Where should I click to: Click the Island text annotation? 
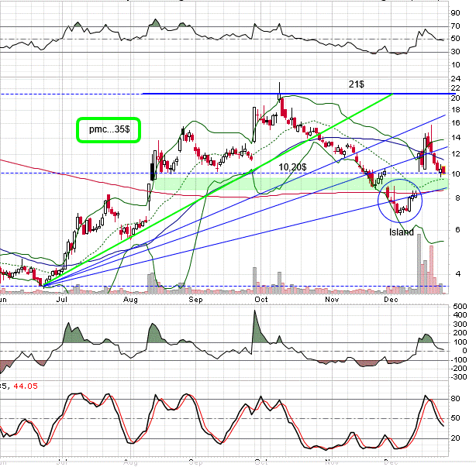401,232
